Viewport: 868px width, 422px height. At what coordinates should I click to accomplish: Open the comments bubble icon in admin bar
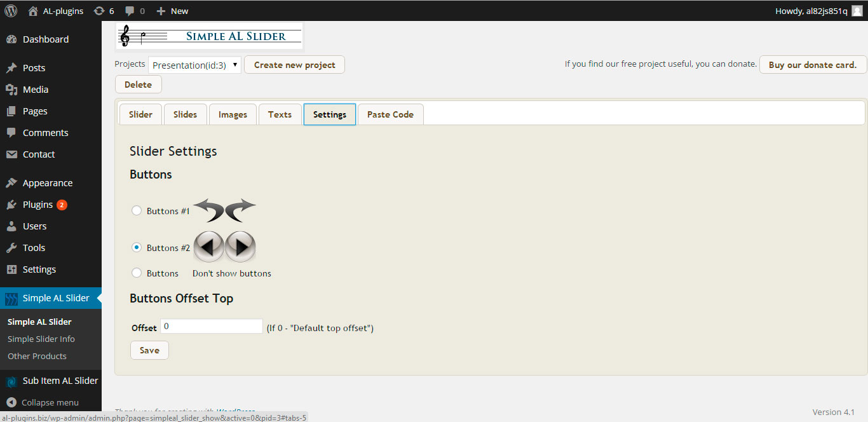pos(130,11)
